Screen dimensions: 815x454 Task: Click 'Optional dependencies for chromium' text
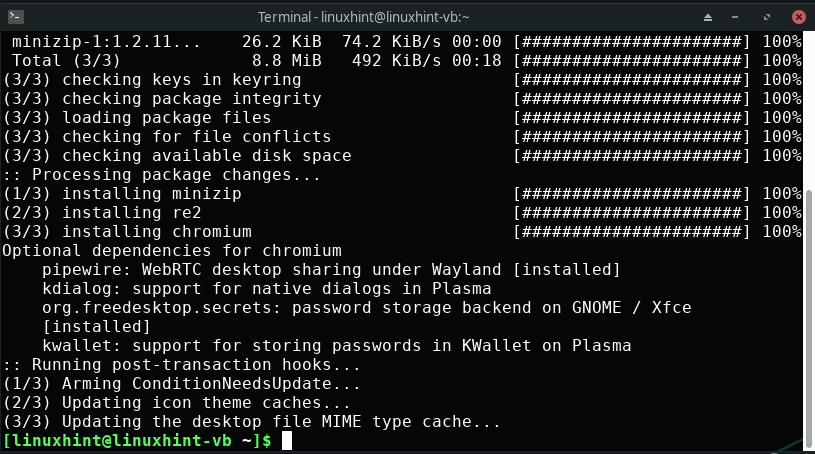click(x=172, y=251)
